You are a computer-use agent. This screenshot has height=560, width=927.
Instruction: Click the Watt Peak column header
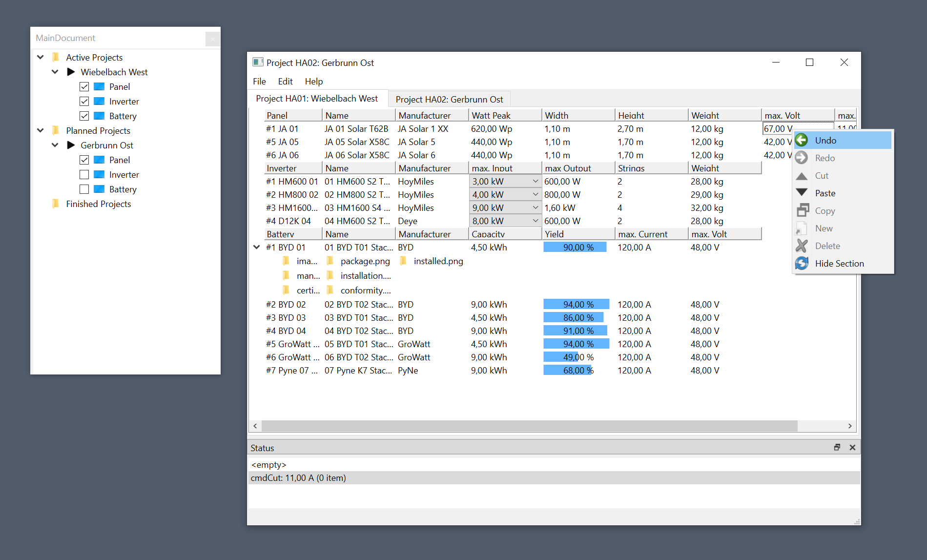[x=504, y=116]
